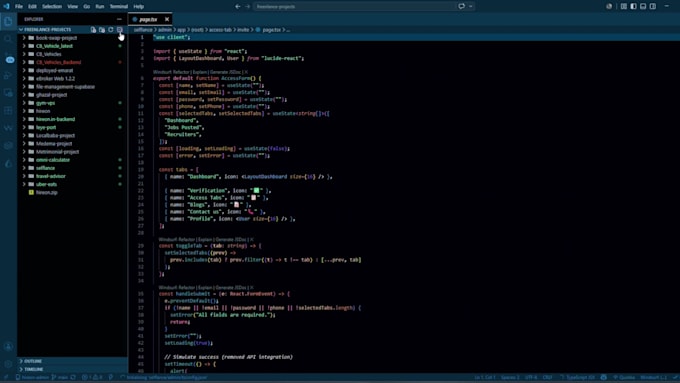Close the page.tsx tab
680x383 pixels.
point(167,20)
